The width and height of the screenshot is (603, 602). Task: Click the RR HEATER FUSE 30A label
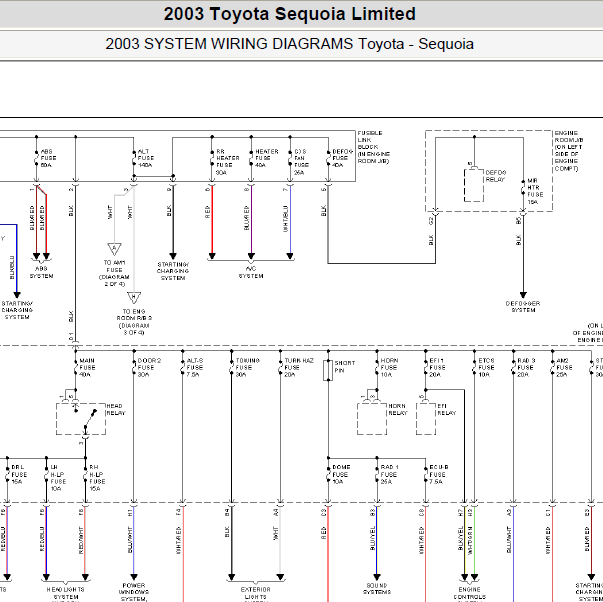coord(228,162)
